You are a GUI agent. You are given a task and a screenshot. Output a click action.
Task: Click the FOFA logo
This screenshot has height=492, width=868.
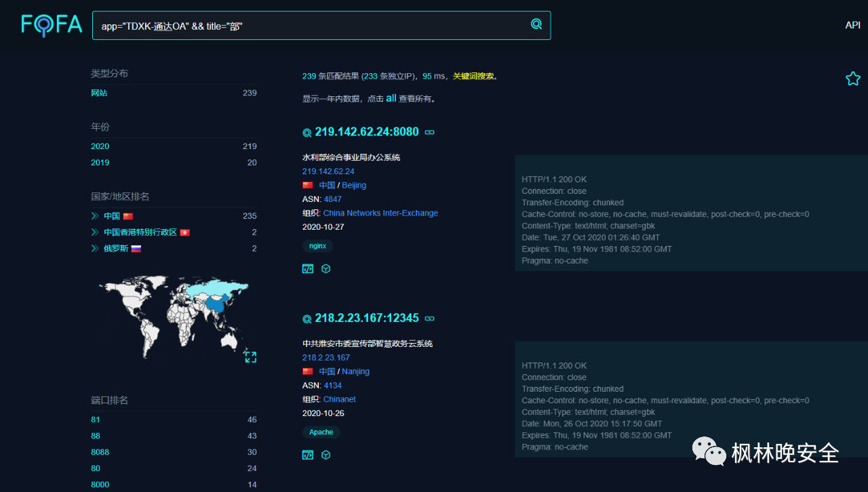pyautogui.click(x=52, y=25)
